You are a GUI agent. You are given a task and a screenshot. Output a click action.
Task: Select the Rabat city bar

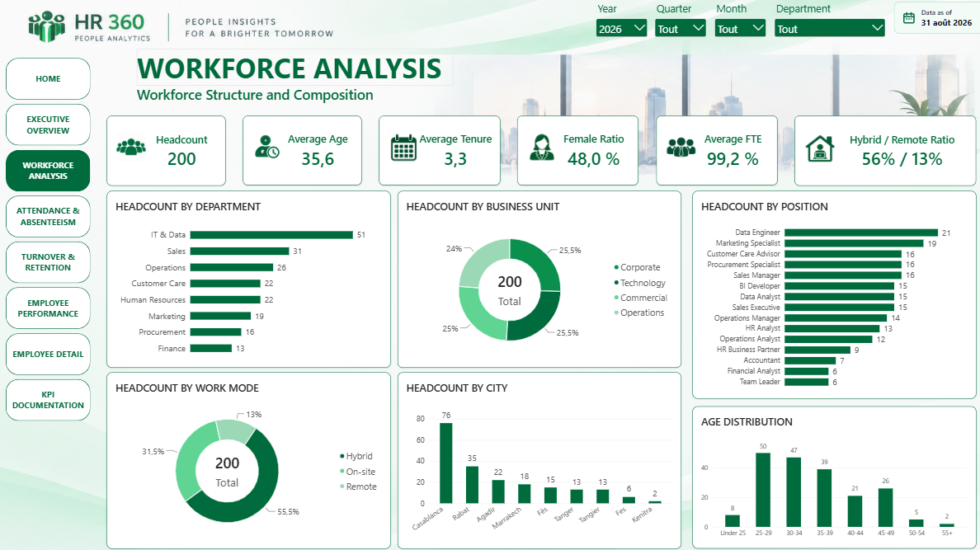click(472, 485)
